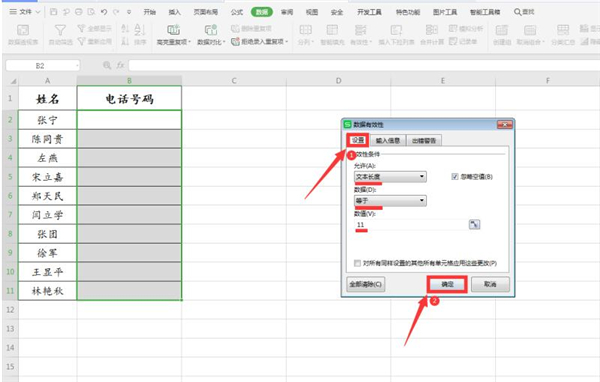Switch to the 审阅 ribbon tab
Viewport: 600px width, 382px height.
click(x=287, y=12)
